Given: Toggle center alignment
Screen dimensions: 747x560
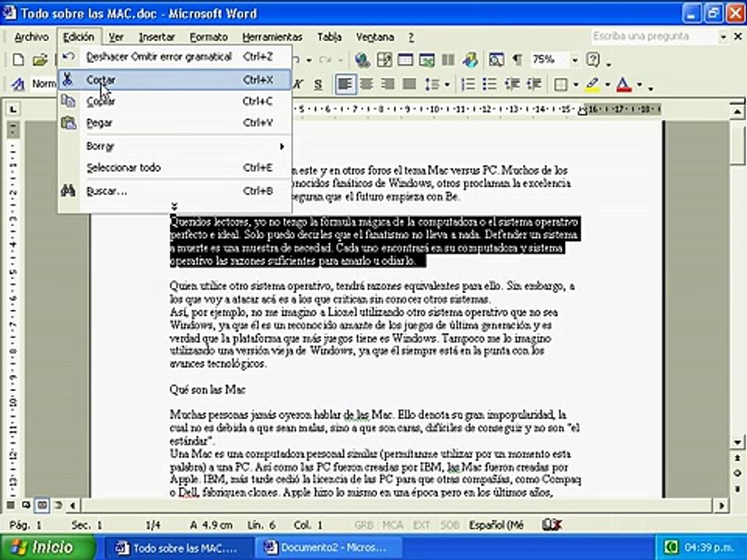Looking at the screenshot, I should pos(366,85).
